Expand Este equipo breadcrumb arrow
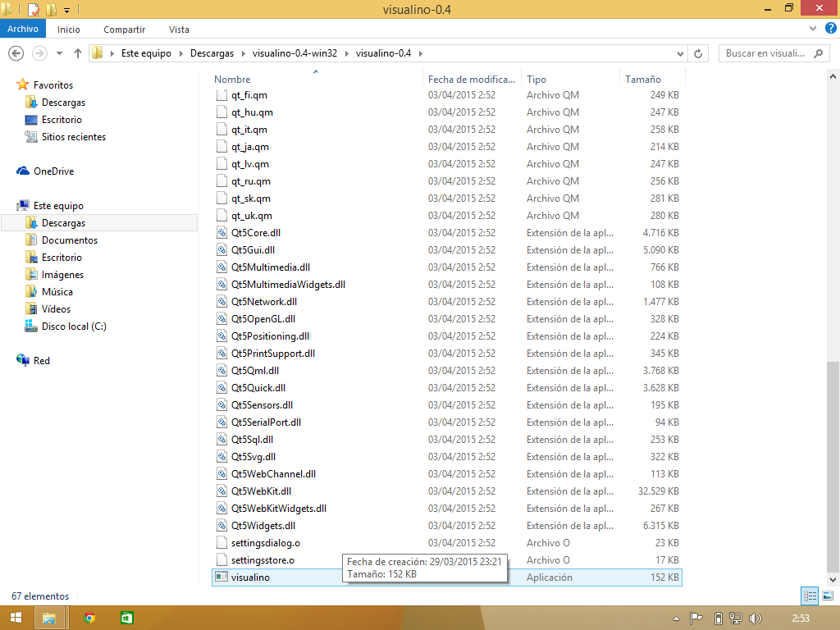Screen dimensions: 840x630 180,53
